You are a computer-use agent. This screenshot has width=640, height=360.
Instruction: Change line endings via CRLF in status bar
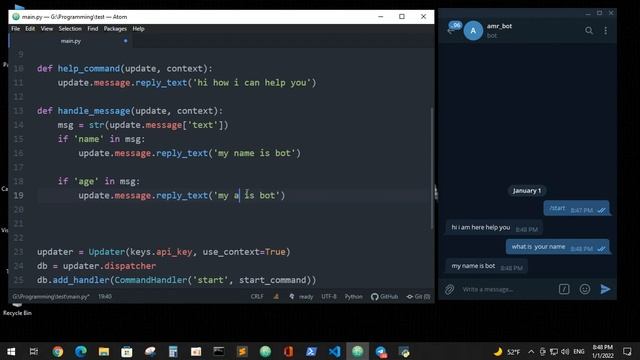(257, 297)
